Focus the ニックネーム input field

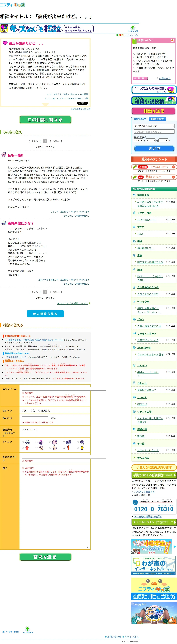[x=64, y=389]
